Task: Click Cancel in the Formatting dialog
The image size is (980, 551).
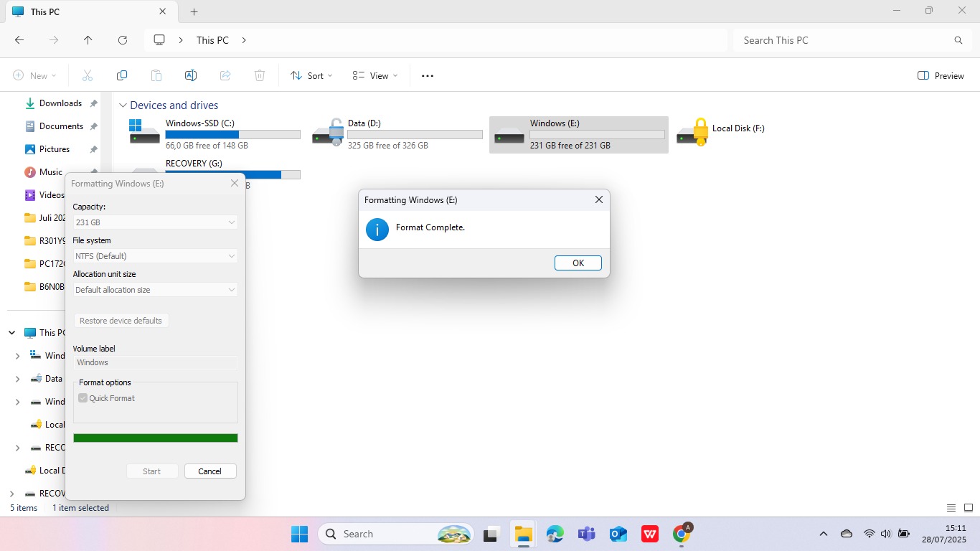Action: coord(210,471)
